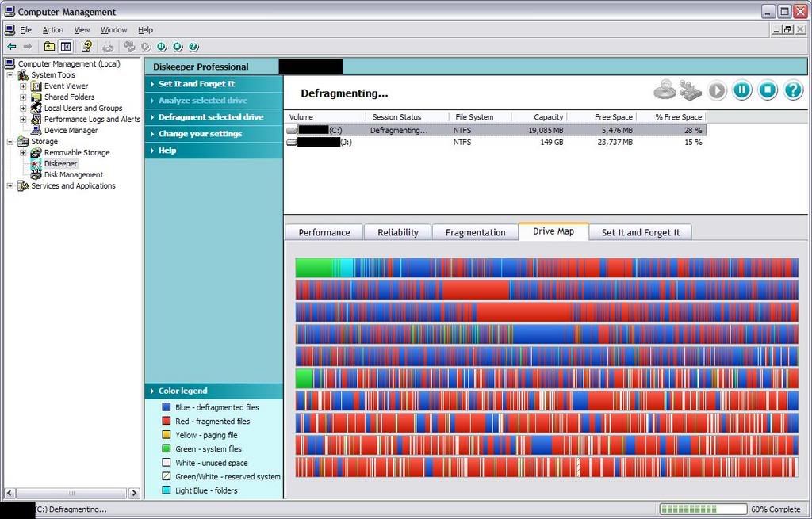
Task: Click the greyed Forward arrow in the toolbar
Action: click(28, 47)
